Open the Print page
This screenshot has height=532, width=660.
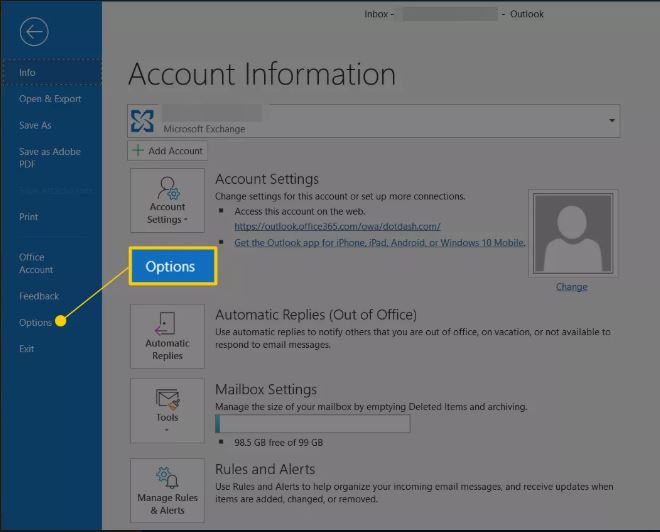point(29,217)
